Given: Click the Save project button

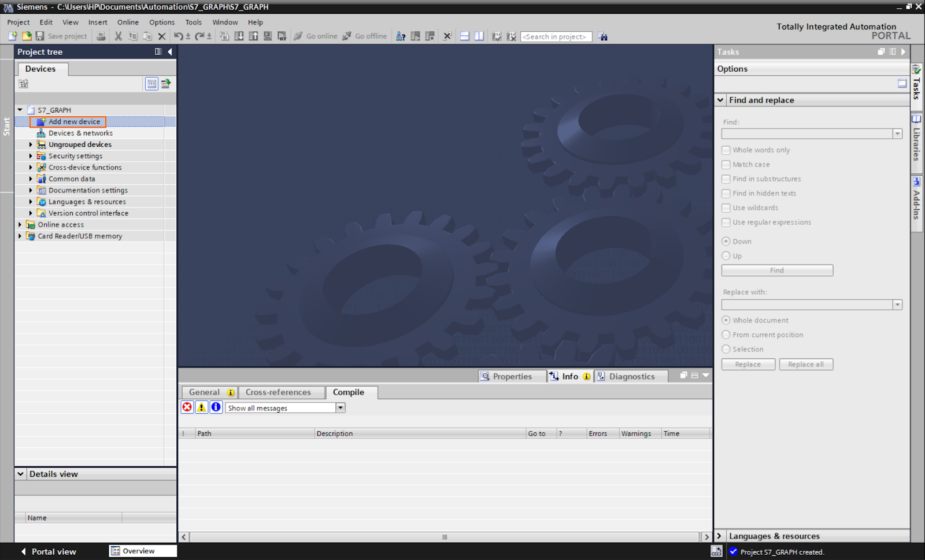Looking at the screenshot, I should tap(61, 36).
